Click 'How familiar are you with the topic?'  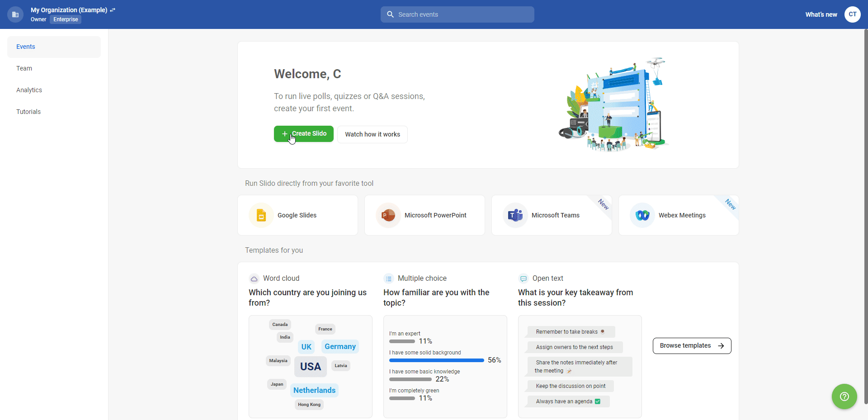436,297
